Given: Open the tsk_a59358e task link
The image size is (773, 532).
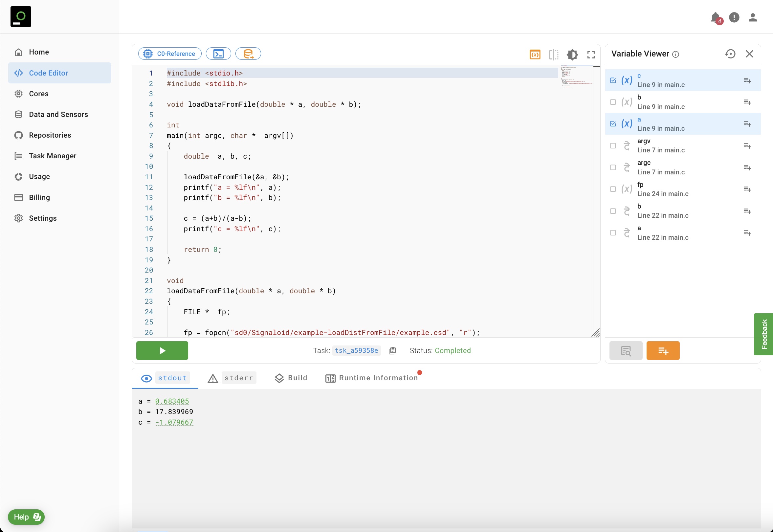Looking at the screenshot, I should (x=356, y=350).
